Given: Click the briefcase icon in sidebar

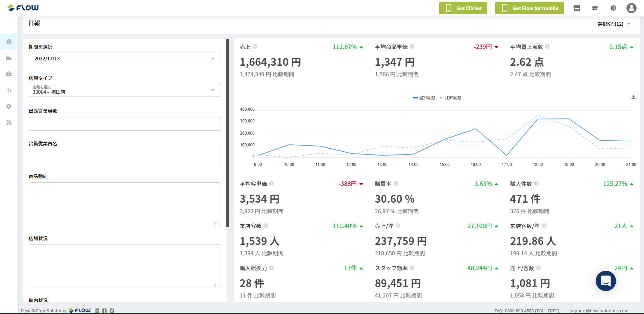Looking at the screenshot, I should pos(9,74).
